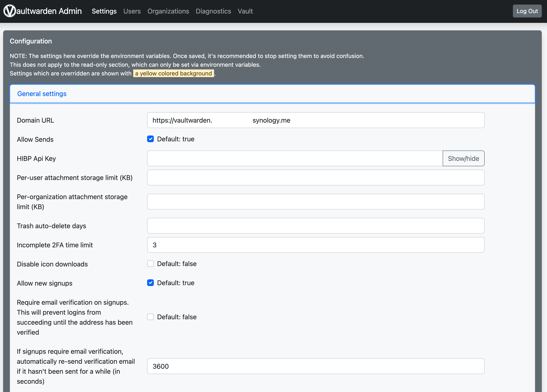Click the Disable icon downloads label
Viewport: 547px width, 392px height.
52,264
